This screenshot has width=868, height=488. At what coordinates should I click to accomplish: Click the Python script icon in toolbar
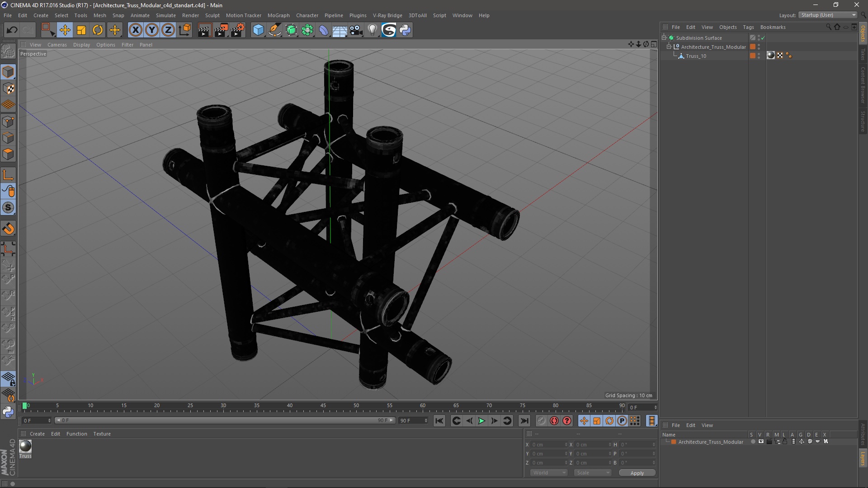405,30
